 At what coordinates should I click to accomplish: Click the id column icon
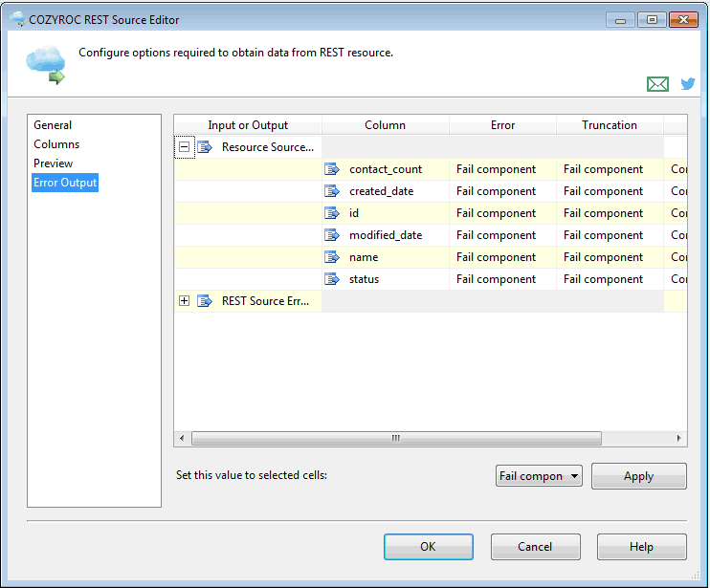332,213
